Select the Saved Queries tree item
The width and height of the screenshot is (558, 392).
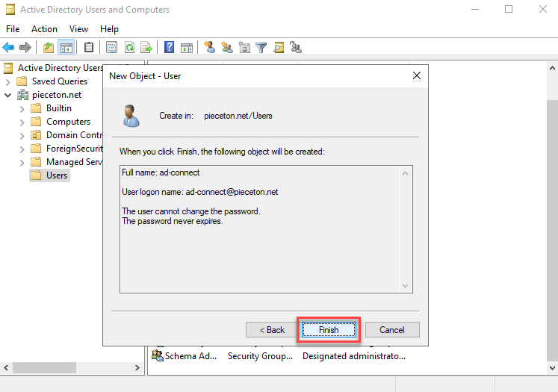click(x=60, y=81)
